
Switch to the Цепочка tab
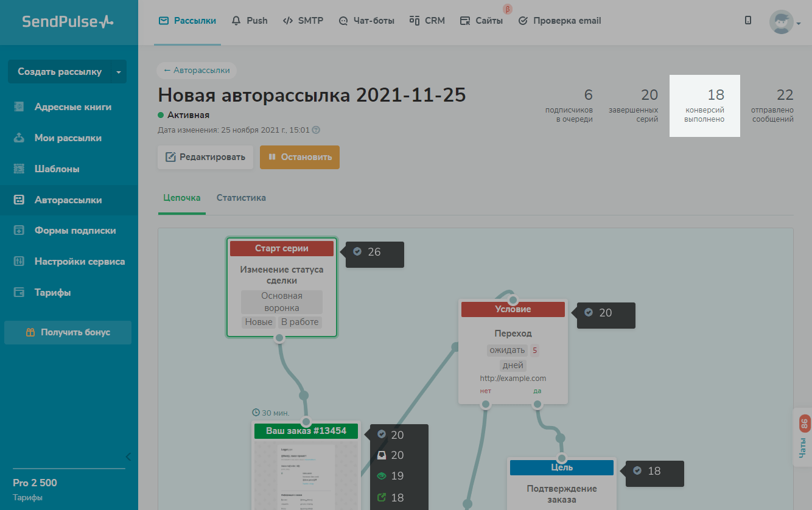(x=182, y=198)
